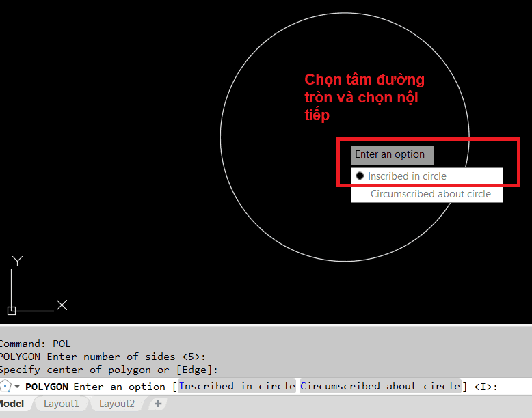
Task: Select the Inscribed in circle menu option
Action: pyautogui.click(x=427, y=176)
